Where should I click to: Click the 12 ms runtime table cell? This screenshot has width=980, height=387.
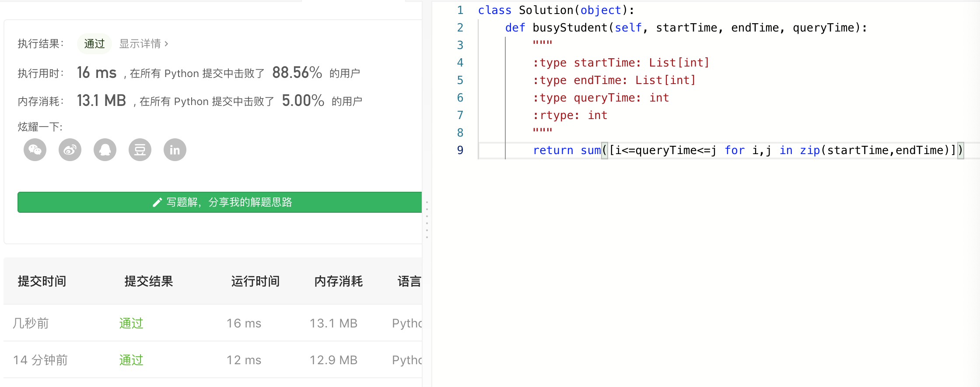tap(244, 360)
